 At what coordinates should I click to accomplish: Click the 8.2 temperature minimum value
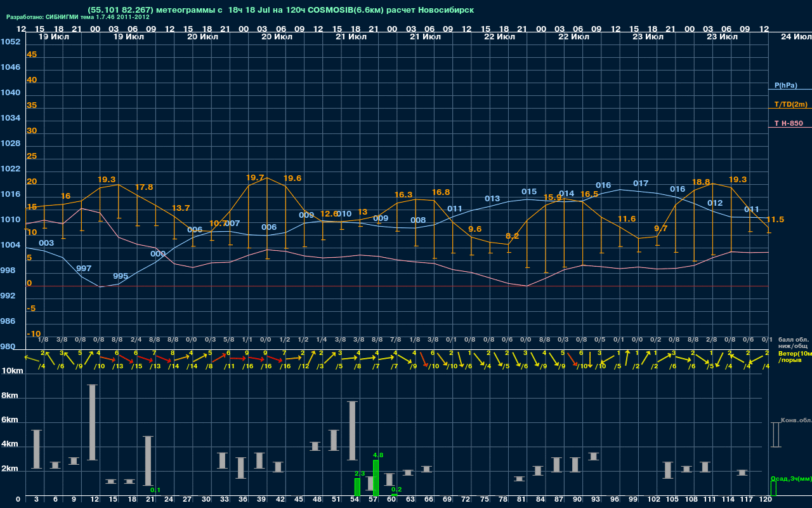pyautogui.click(x=513, y=236)
